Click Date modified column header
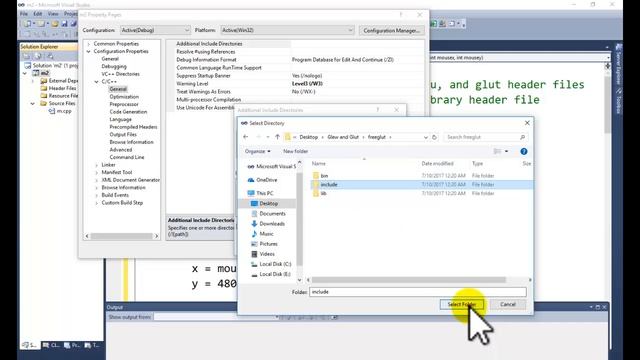Screen dimensions: 640x360 click(x=437, y=164)
